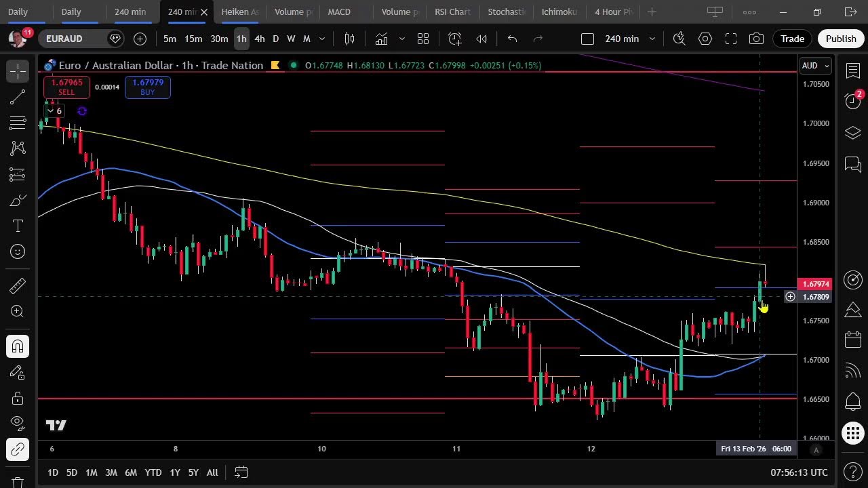868x488 pixels.
Task: Switch to the MACD tab
Action: click(339, 12)
